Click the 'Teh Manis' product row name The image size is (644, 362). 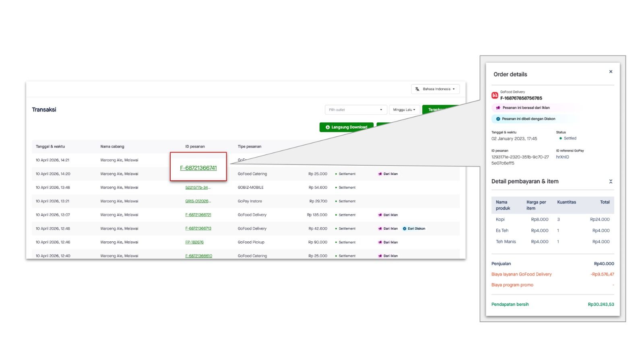pyautogui.click(x=506, y=242)
